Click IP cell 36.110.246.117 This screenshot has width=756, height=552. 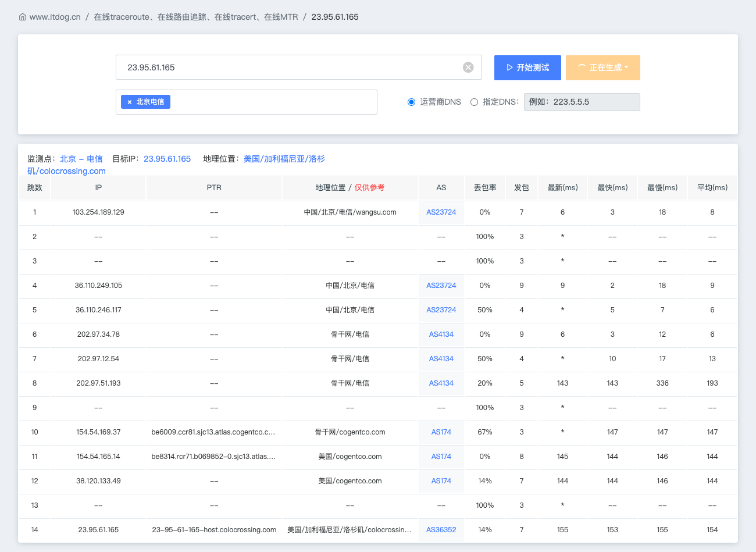(x=98, y=310)
